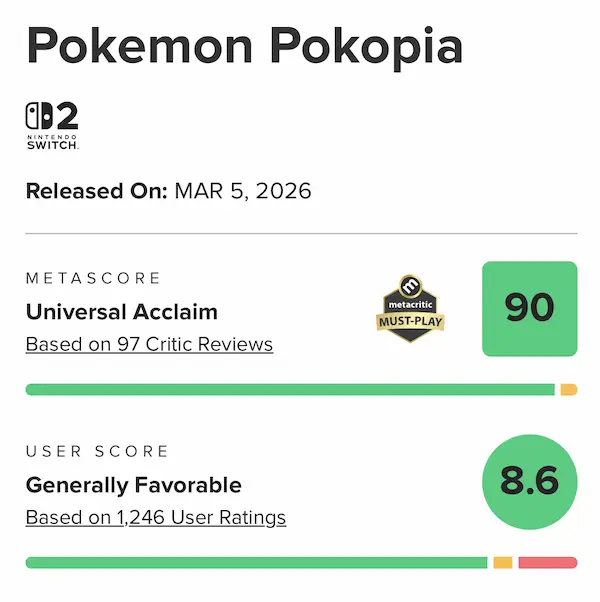
Task: Open the 8.6 user score circle
Action: point(529,482)
